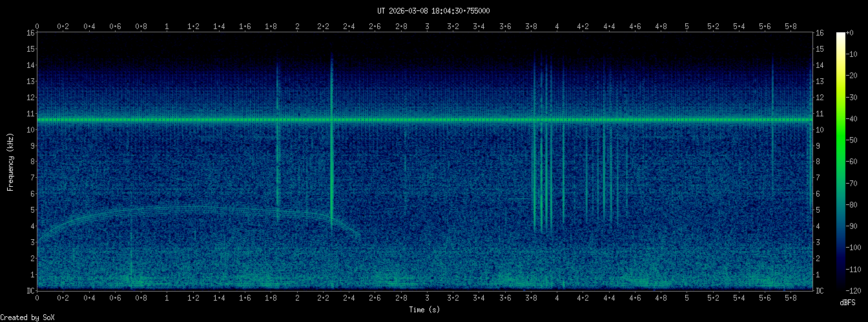Click the 5 s tick on the top time axis
The width and height of the screenshot is (868, 322).
(687, 27)
